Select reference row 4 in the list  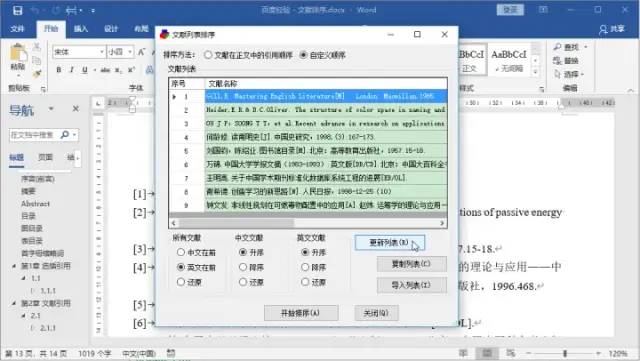coord(308,137)
